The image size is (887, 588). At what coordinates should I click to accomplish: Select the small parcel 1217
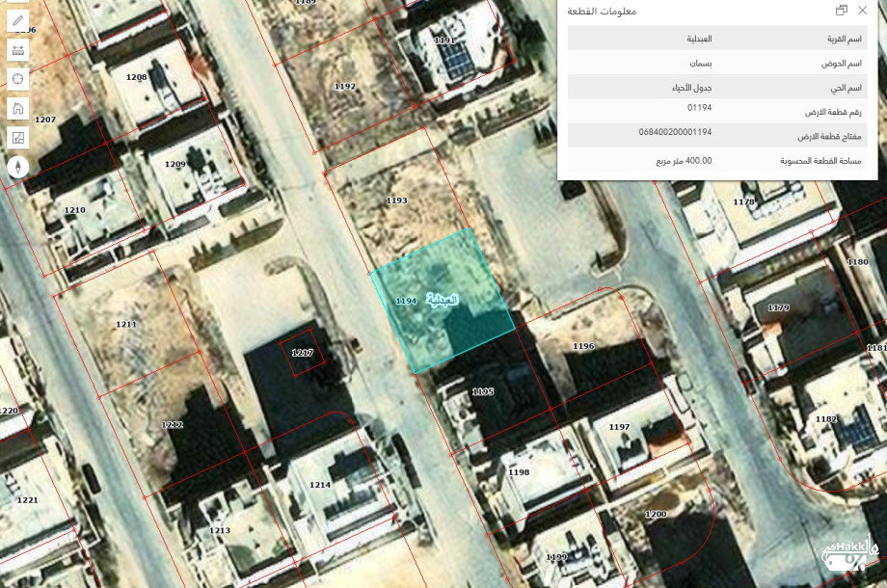coord(303,354)
